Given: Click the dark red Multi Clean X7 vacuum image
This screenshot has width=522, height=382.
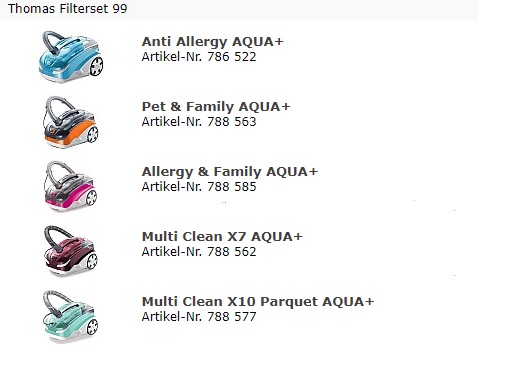Looking at the screenshot, I should (70, 251).
